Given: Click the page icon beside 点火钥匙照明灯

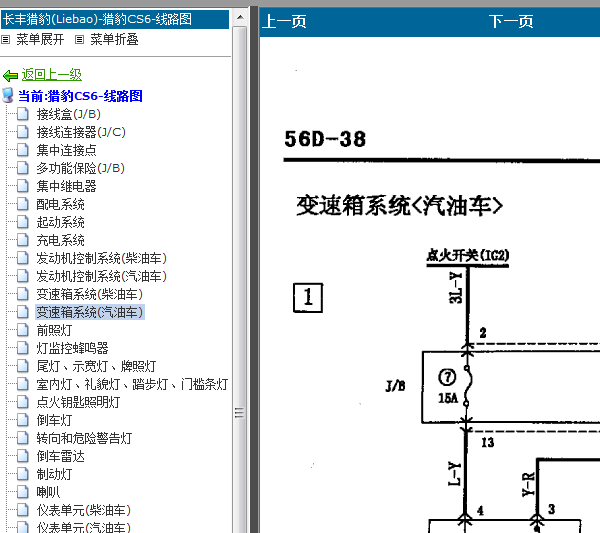Looking at the screenshot, I should pyautogui.click(x=23, y=402).
